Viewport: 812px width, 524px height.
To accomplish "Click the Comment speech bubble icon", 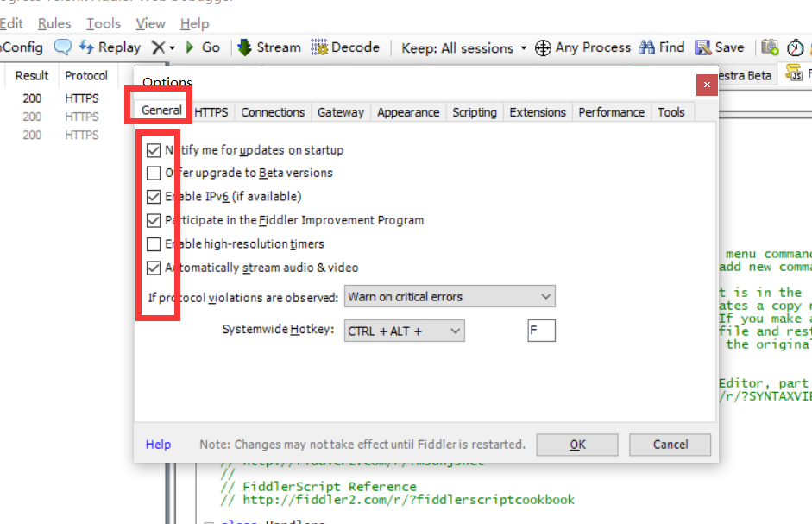I will (x=63, y=47).
